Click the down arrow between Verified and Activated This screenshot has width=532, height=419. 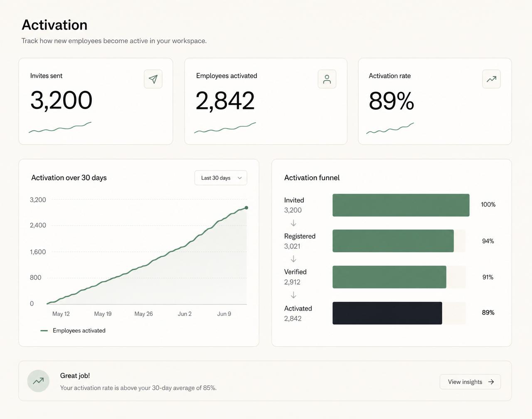[x=293, y=295]
